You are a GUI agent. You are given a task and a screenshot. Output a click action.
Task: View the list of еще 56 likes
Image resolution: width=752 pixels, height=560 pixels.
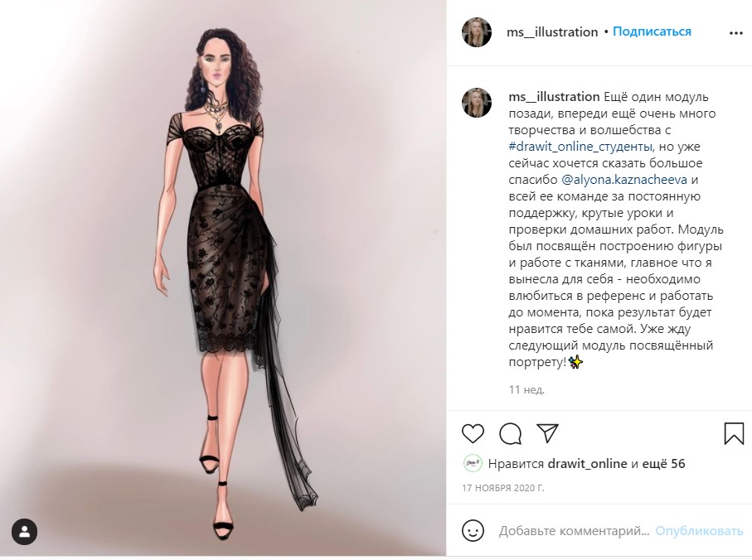click(664, 464)
